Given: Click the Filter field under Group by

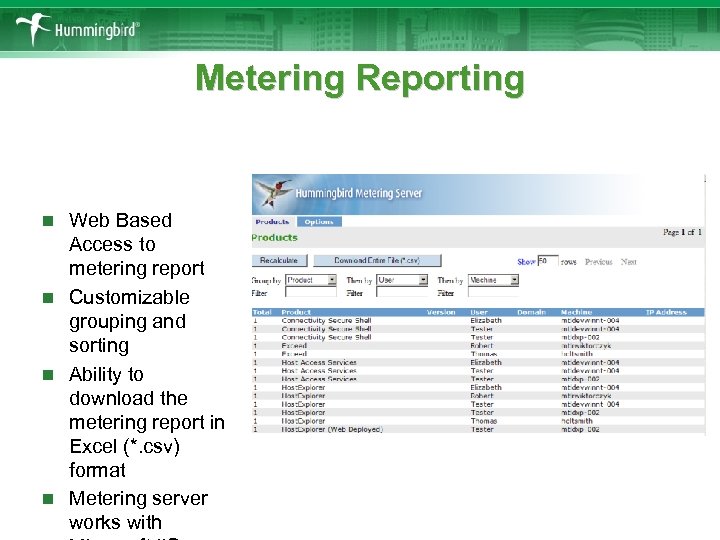Looking at the screenshot, I should [311, 292].
